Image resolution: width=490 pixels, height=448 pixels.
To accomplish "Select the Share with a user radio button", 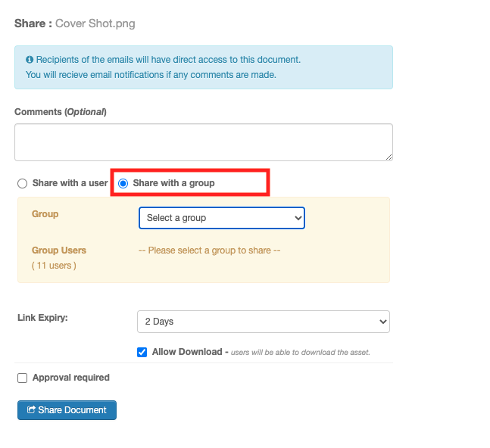I will (22, 183).
